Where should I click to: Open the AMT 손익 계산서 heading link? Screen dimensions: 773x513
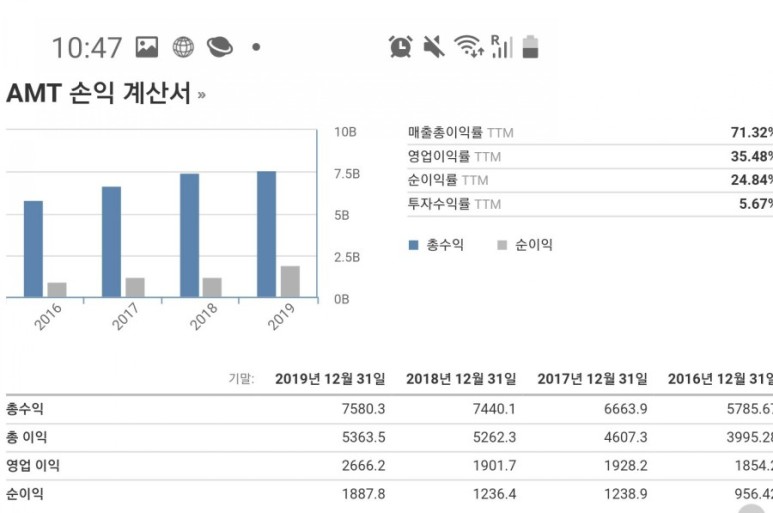point(99,93)
